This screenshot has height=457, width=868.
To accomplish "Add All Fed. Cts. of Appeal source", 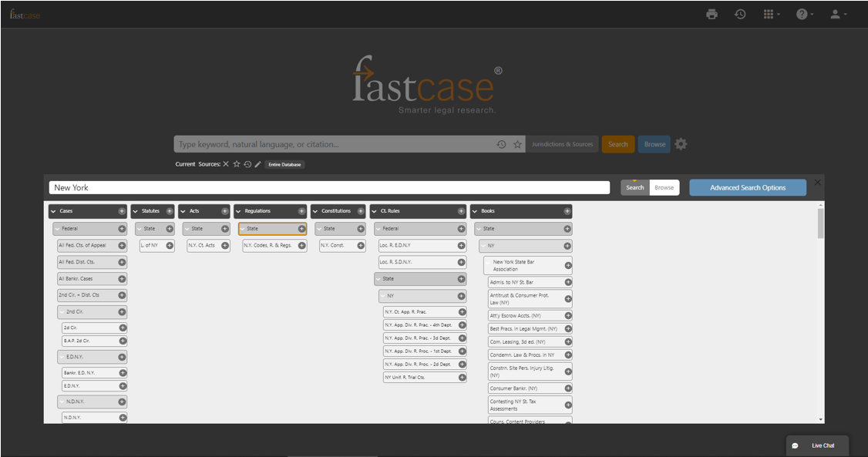I will (x=122, y=246).
